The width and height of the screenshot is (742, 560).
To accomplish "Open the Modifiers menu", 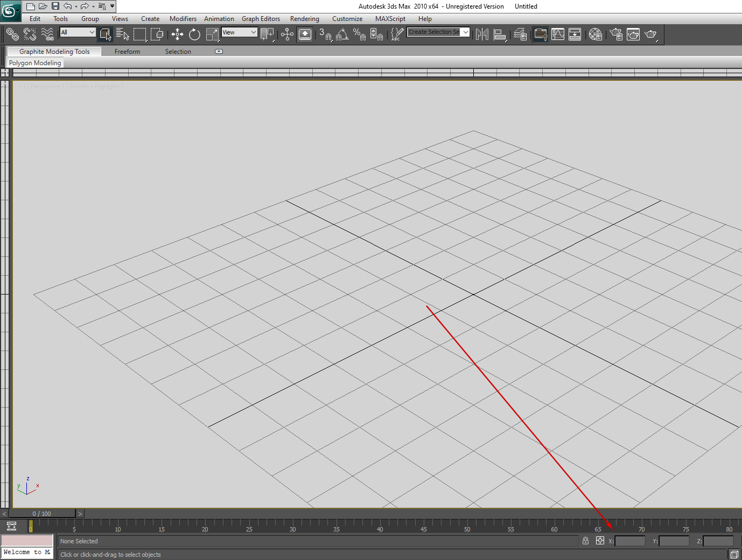I will (183, 19).
